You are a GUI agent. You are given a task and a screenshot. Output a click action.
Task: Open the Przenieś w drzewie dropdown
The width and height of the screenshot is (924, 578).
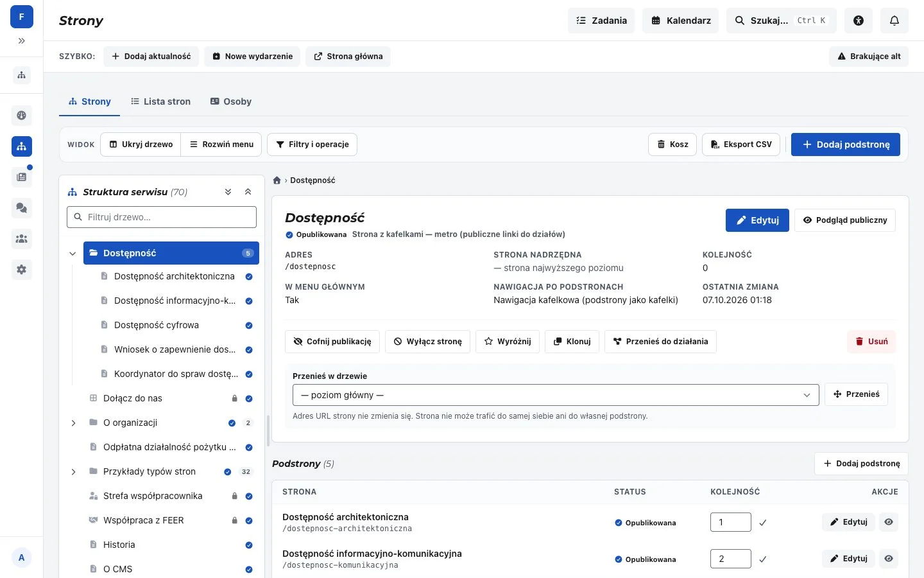pos(556,395)
